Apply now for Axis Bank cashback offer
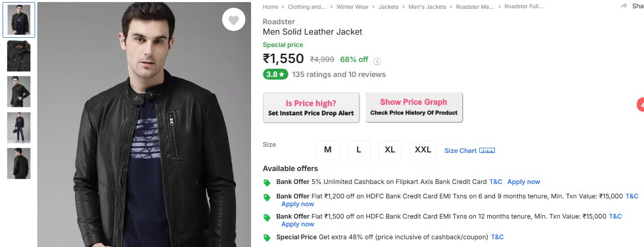644x247 pixels. [x=523, y=182]
